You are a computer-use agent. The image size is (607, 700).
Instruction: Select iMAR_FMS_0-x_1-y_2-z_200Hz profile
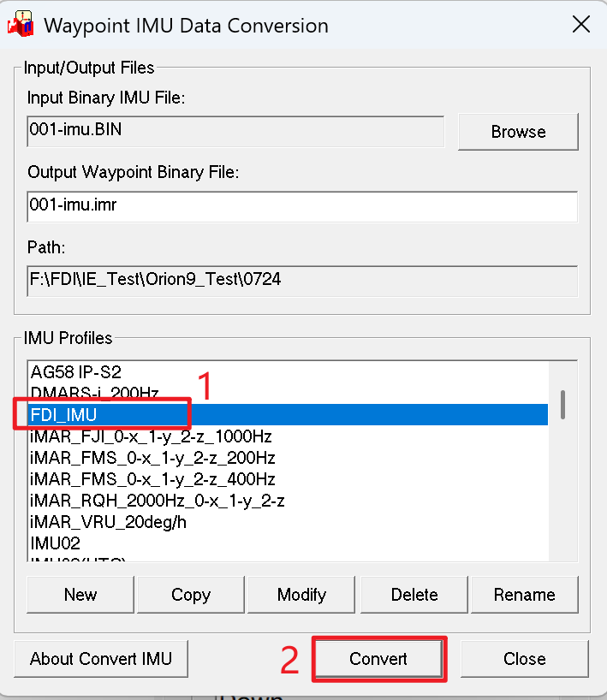(289, 458)
